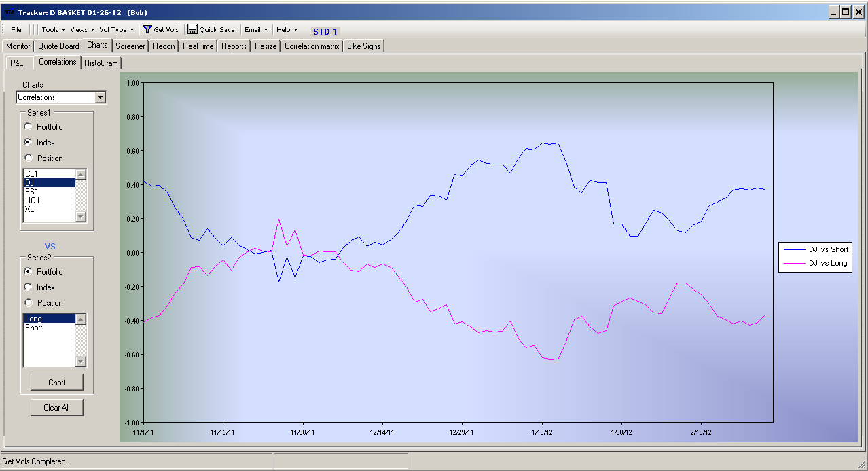Screen dimensions: 868x471
Task: Open the File menu
Action: point(16,30)
